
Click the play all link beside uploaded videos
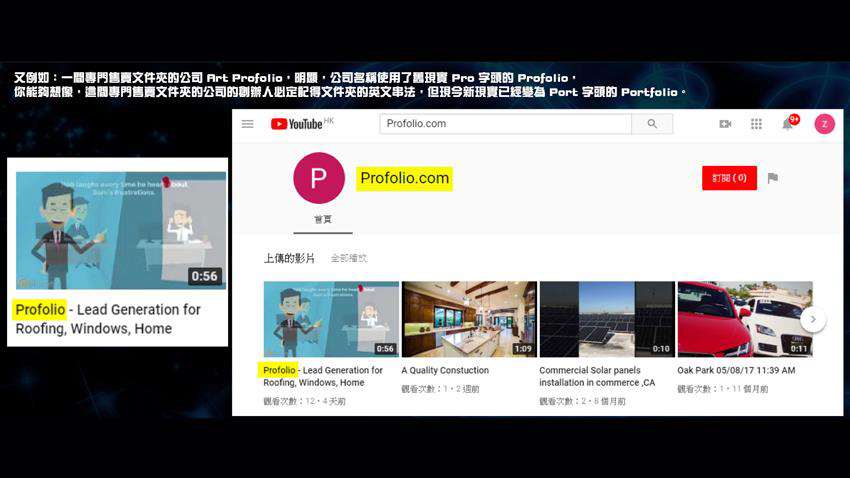coord(349,259)
